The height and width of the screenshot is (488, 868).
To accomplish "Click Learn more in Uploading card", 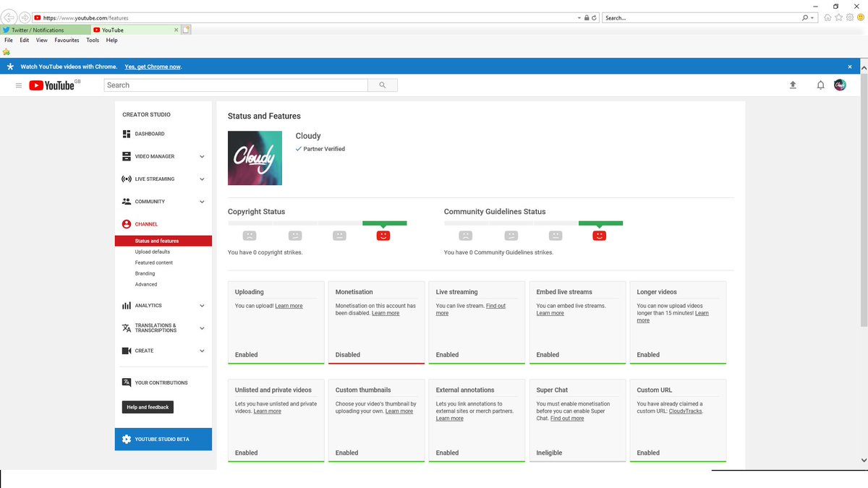I will coord(289,306).
